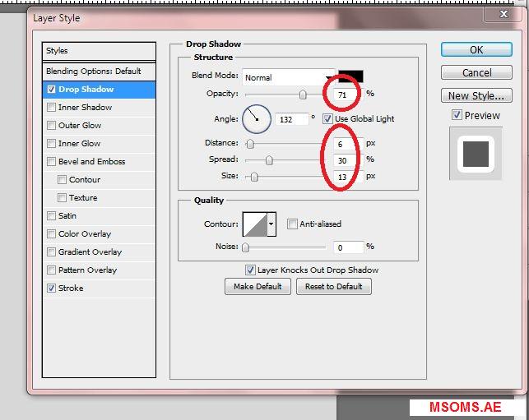This screenshot has height=420, width=529.
Task: Open the Gradient Overlay settings
Action: pyautogui.click(x=90, y=252)
